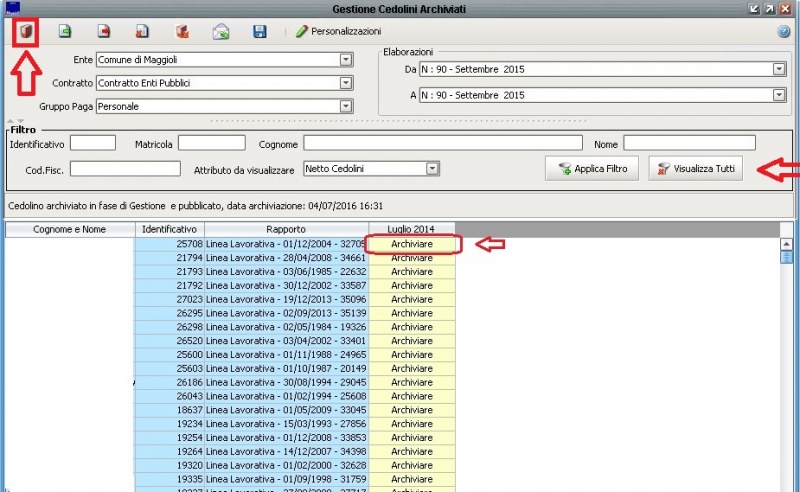Click the Cod.Fisc. filter field
The width and height of the screenshot is (800, 492).
pos(126,169)
